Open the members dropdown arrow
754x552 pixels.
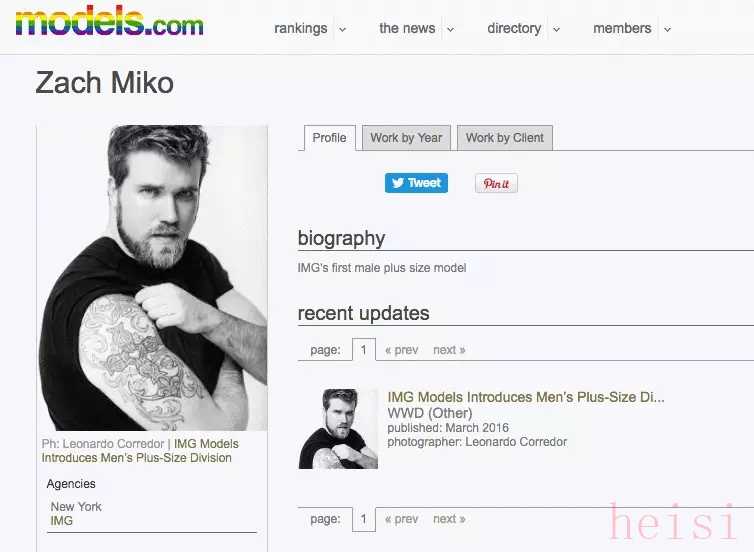(667, 29)
